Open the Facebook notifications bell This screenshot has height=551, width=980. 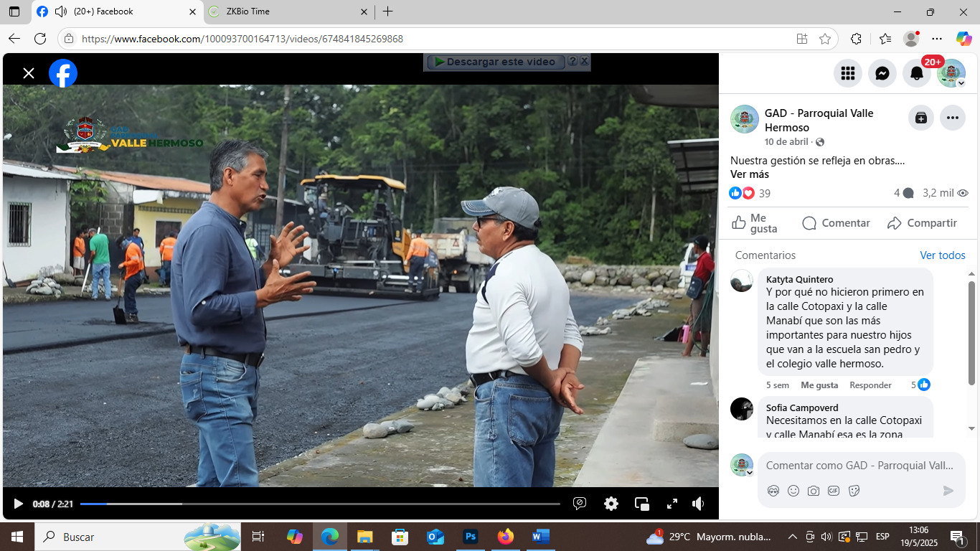click(917, 73)
